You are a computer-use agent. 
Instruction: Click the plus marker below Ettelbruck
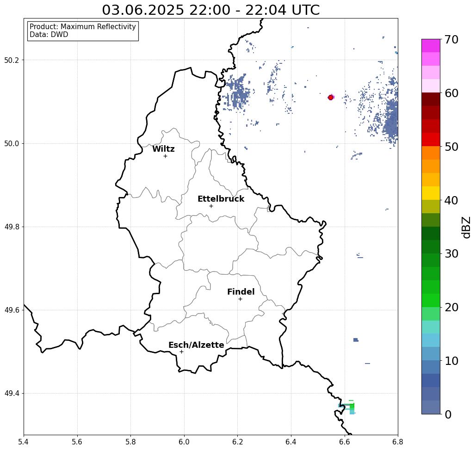point(211,206)
